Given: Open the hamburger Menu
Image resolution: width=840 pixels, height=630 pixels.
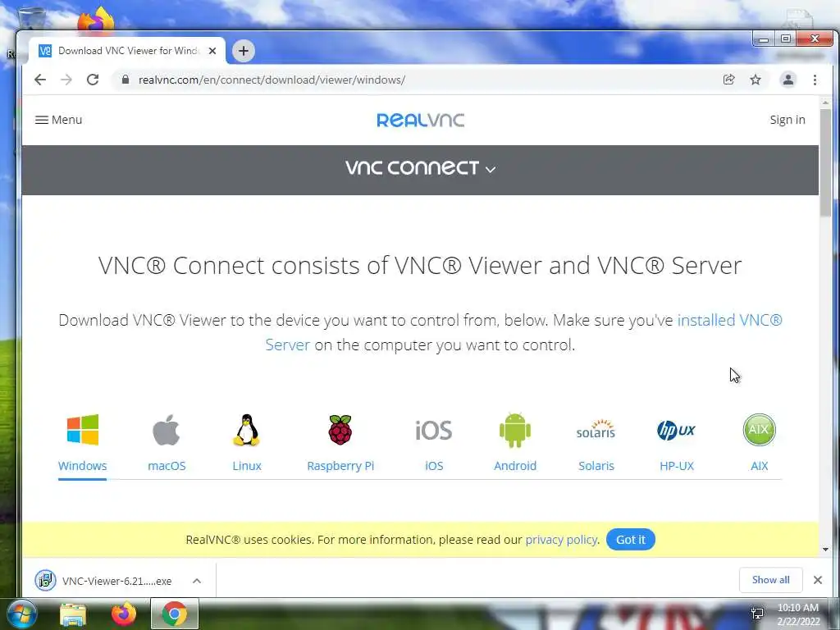Looking at the screenshot, I should coord(58,120).
